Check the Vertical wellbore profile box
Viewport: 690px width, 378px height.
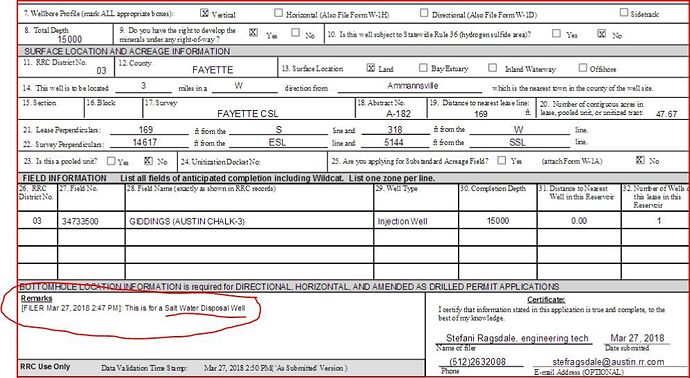coord(204,13)
